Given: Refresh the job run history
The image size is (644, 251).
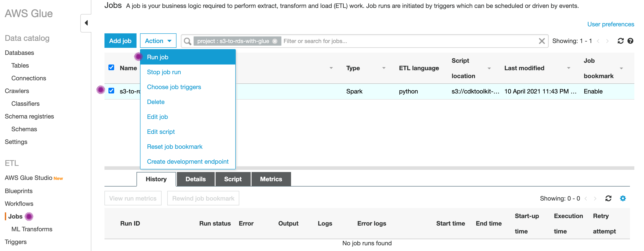Looking at the screenshot, I should pos(608,198).
